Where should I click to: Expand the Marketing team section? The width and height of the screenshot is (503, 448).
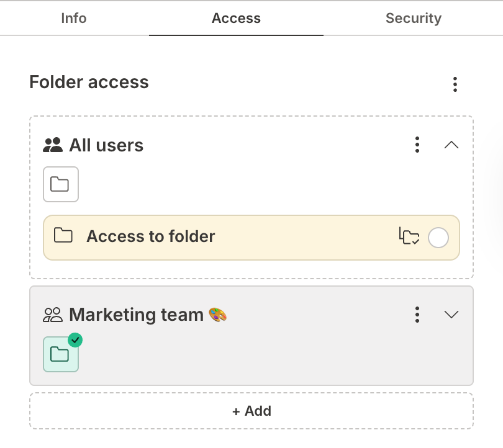click(x=452, y=315)
